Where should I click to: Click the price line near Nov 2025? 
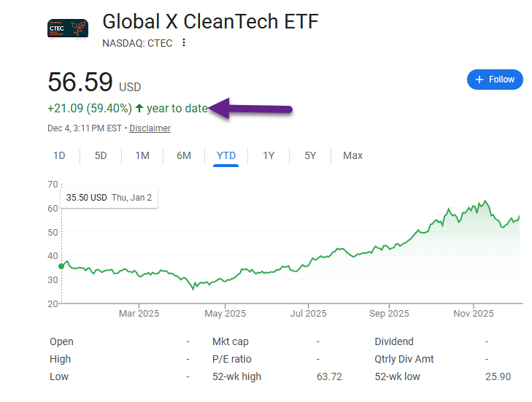point(474,207)
